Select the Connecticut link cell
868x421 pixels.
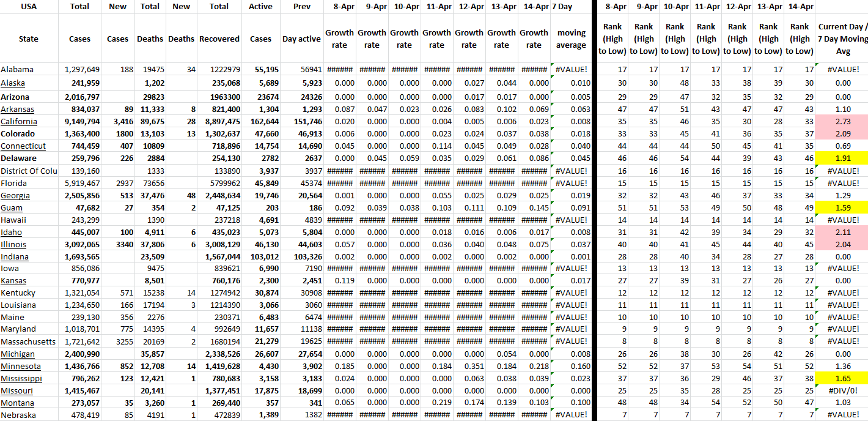click(x=23, y=146)
